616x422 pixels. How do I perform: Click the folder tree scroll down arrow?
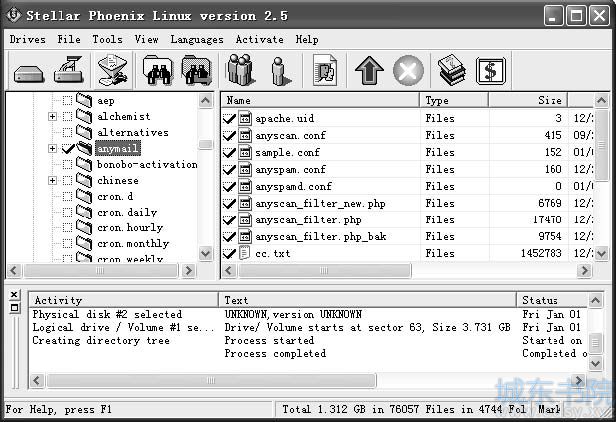(205, 253)
